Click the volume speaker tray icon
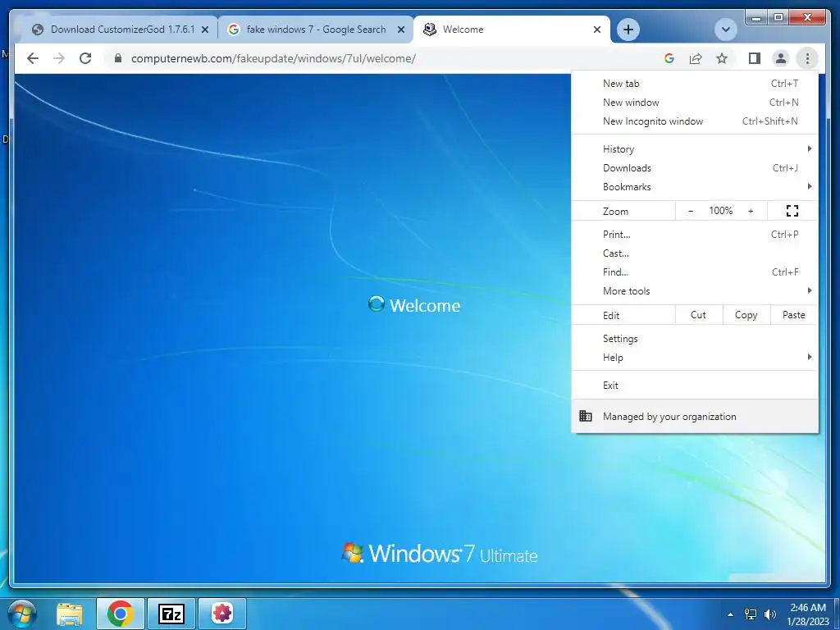This screenshot has width=840, height=630. click(x=769, y=614)
